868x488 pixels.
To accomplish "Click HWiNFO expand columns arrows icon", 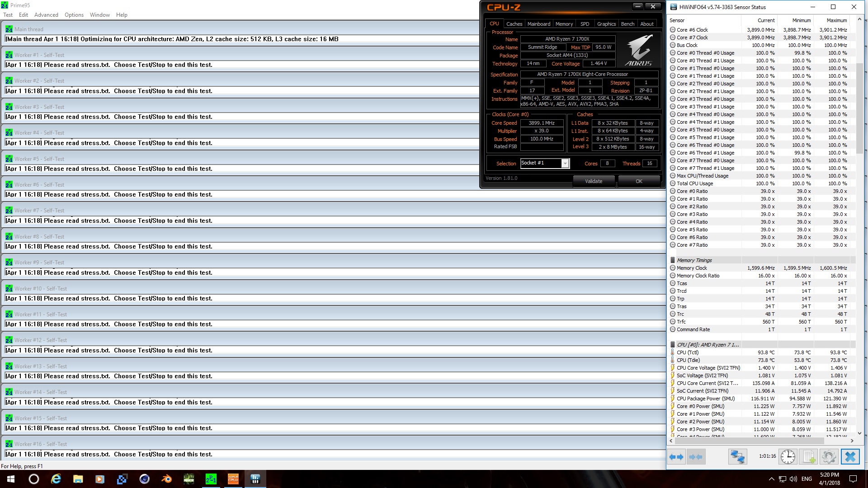I will tap(676, 457).
